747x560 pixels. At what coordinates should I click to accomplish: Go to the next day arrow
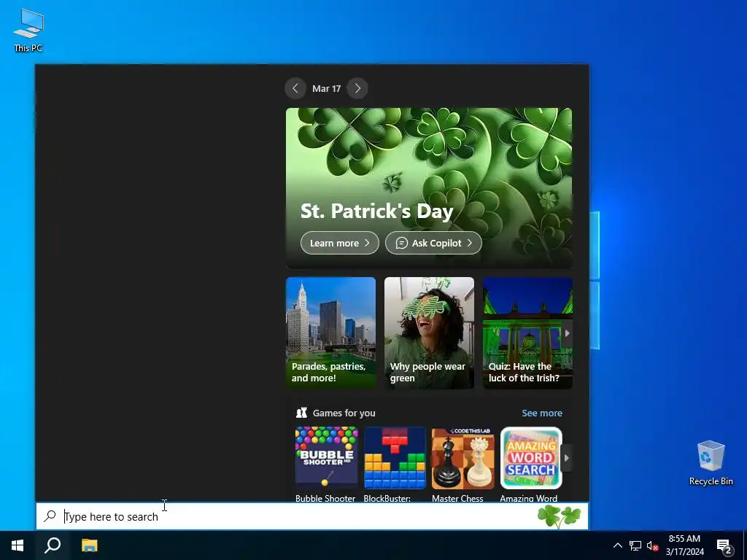tap(357, 88)
